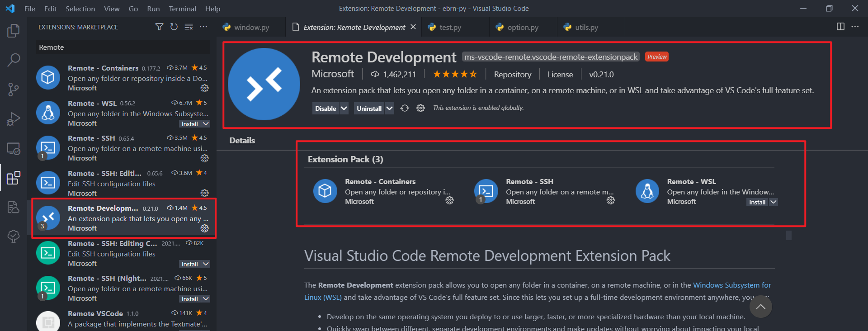The width and height of the screenshot is (868, 331).
Task: Open Run and Debug view
Action: click(x=14, y=119)
